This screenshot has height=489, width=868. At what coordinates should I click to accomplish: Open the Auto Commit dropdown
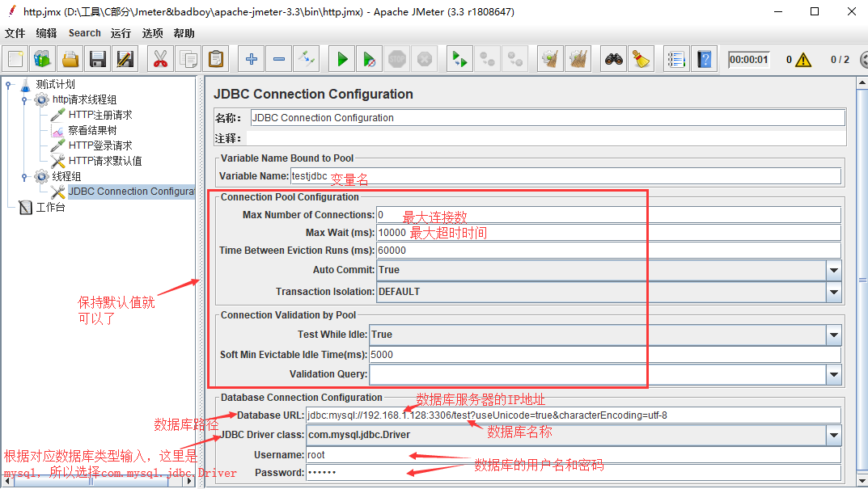[x=834, y=270]
